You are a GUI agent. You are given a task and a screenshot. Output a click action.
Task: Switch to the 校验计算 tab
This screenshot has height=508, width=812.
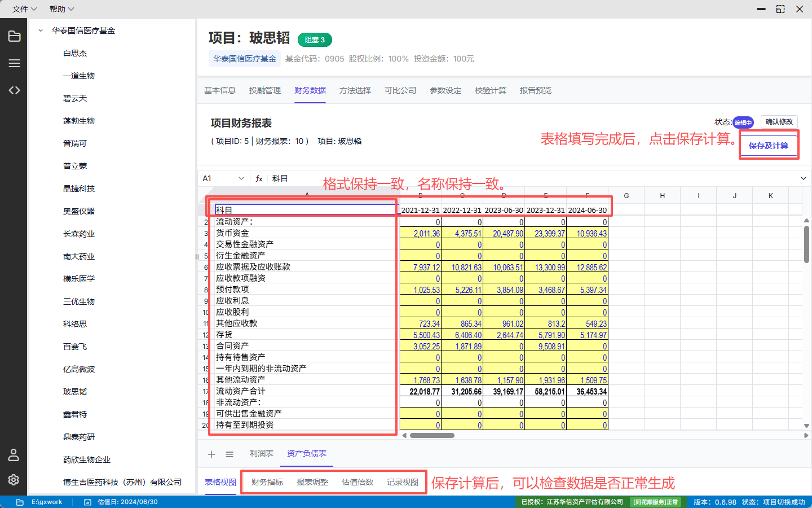pyautogui.click(x=491, y=90)
